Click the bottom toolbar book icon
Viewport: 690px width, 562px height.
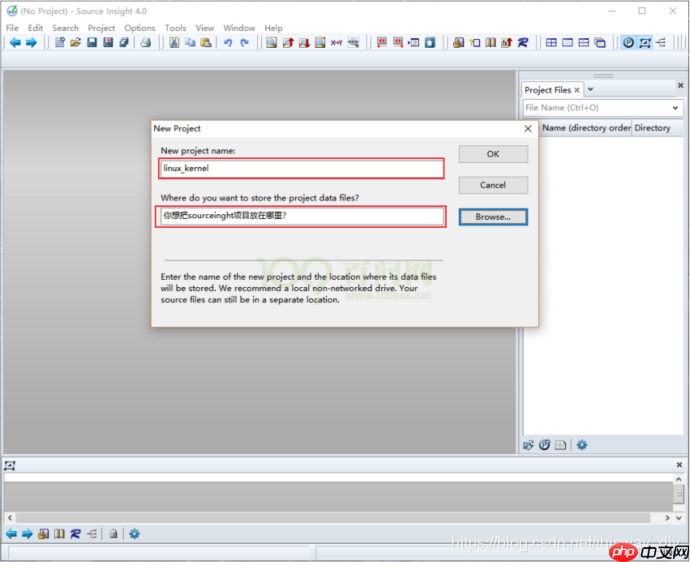(59, 534)
